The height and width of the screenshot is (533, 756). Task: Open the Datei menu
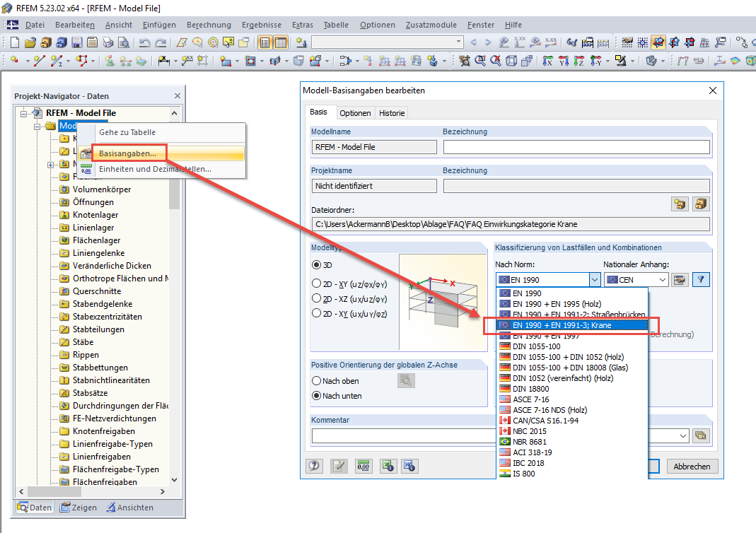point(35,25)
